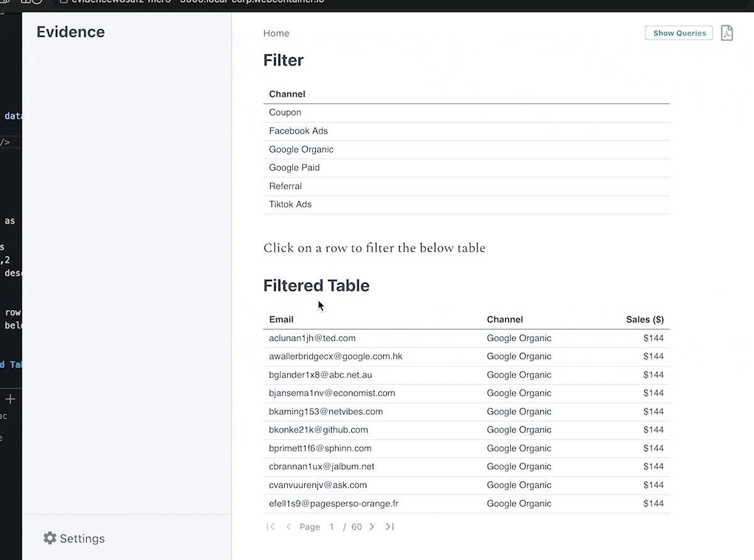Click the browser address bar

pyautogui.click(x=188, y=3)
